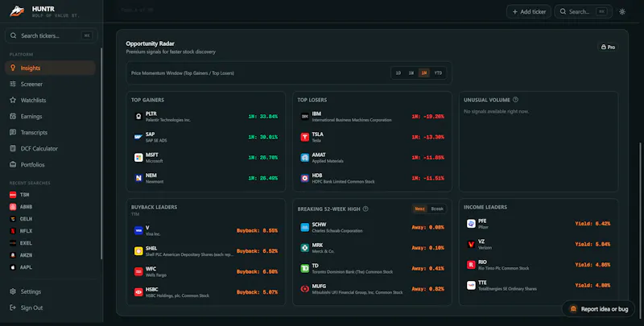Click the TSLA Tesla logo

point(305,137)
